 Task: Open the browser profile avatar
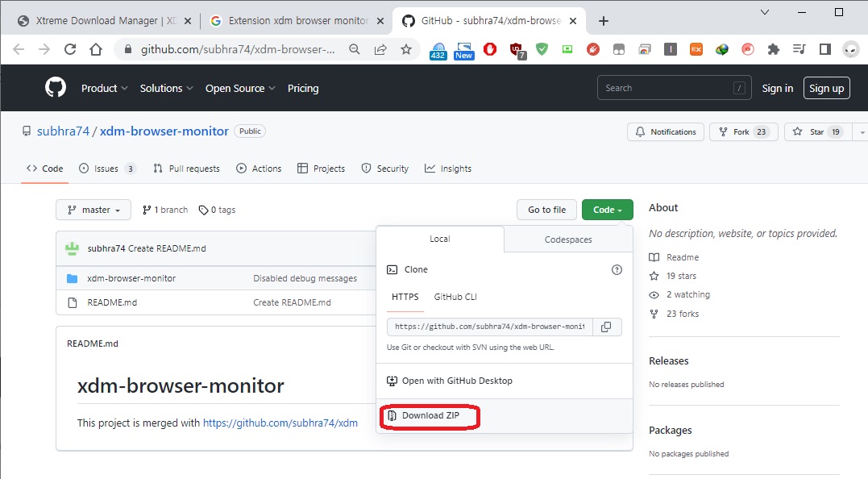(851, 49)
